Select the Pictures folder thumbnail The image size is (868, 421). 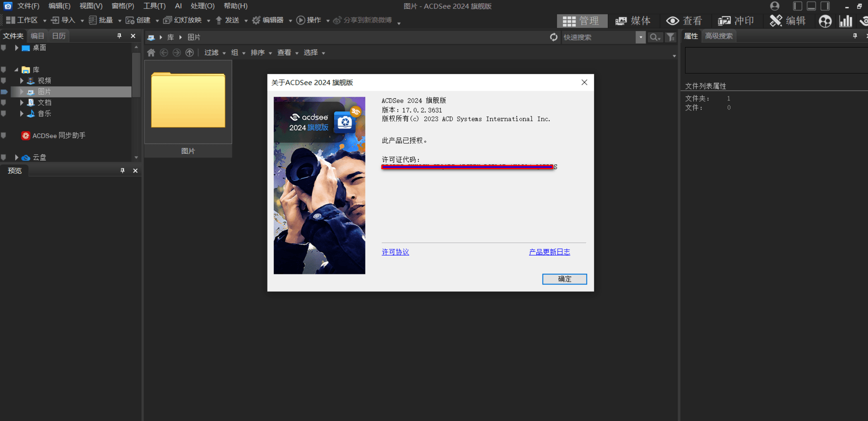[188, 108]
